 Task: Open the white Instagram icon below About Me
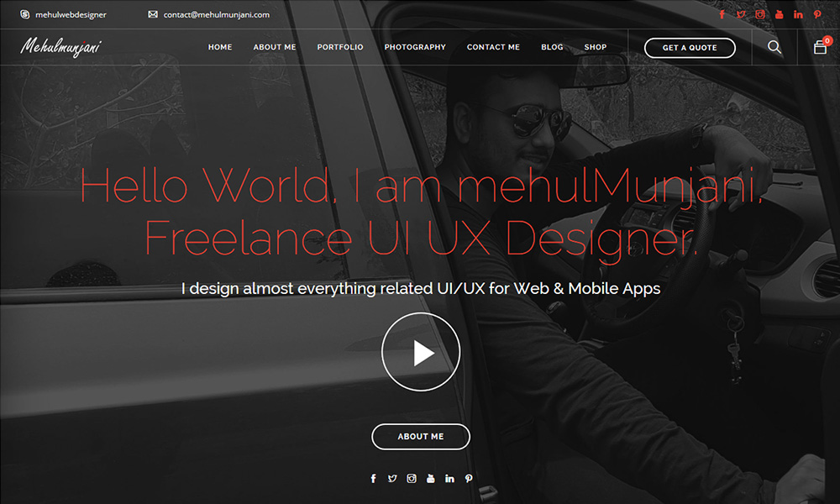click(x=412, y=479)
